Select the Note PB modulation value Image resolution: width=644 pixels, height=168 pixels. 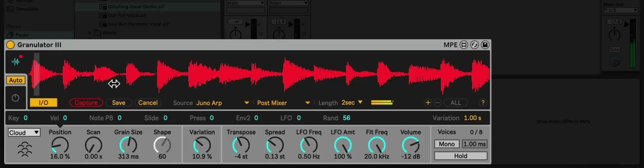pyautogui.click(x=119, y=118)
